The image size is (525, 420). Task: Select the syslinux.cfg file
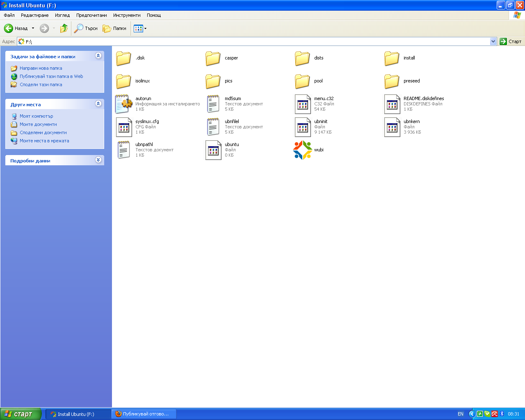pos(137,127)
